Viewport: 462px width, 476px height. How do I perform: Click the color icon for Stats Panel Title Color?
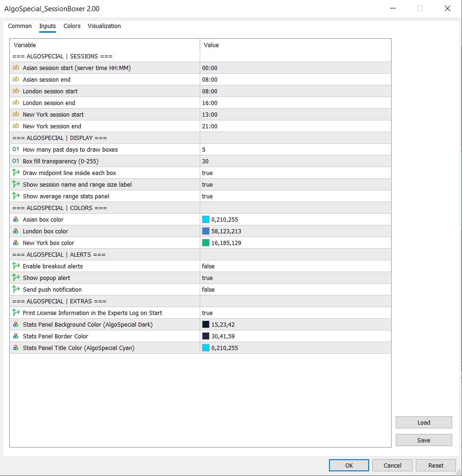point(15,348)
